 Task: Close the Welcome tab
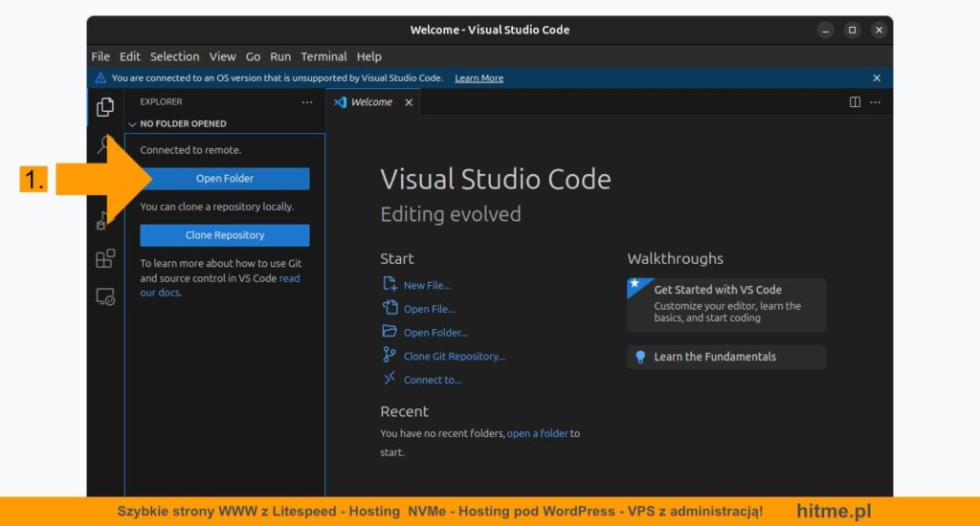[x=409, y=101]
